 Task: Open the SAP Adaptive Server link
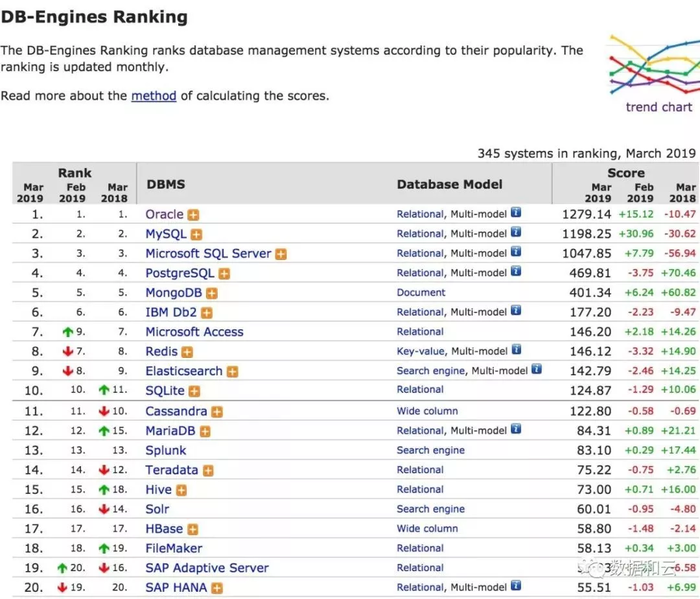pyautogui.click(x=207, y=568)
